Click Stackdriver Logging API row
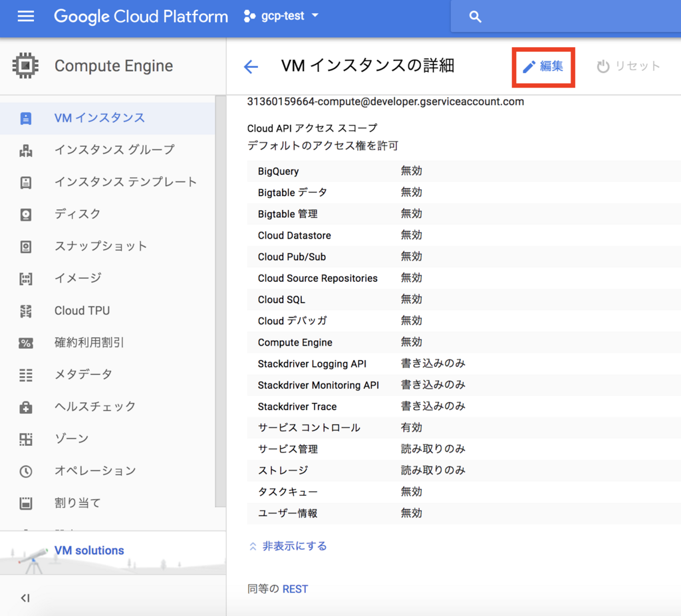 click(x=464, y=363)
